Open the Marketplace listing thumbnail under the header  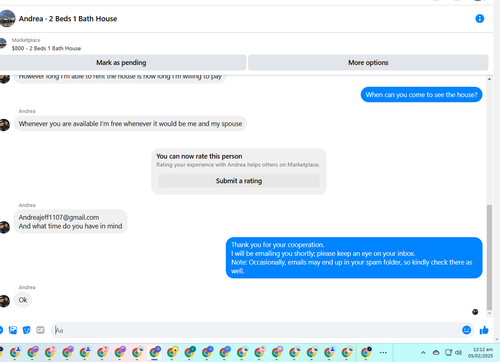[x=3, y=44]
